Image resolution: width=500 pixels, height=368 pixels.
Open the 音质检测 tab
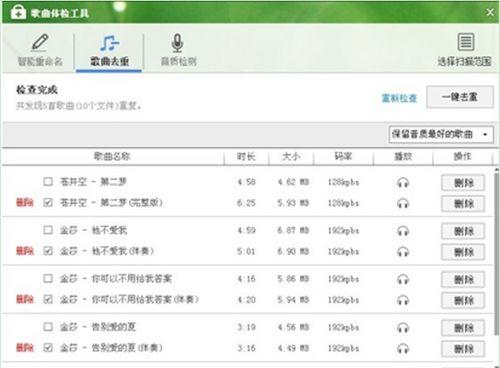pyautogui.click(x=178, y=49)
